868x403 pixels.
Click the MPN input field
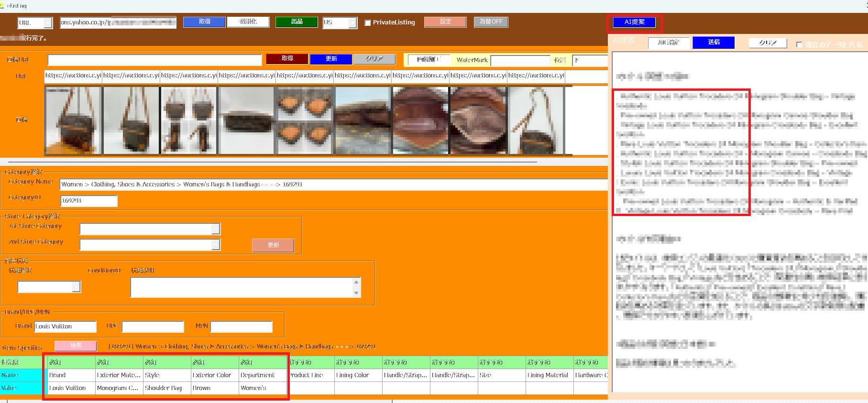coord(242,327)
